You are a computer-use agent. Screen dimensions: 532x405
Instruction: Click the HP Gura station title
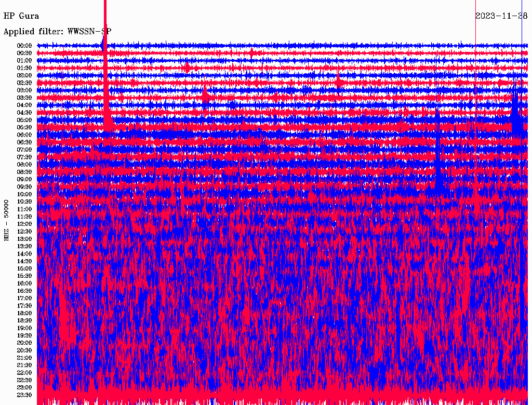pyautogui.click(x=21, y=16)
